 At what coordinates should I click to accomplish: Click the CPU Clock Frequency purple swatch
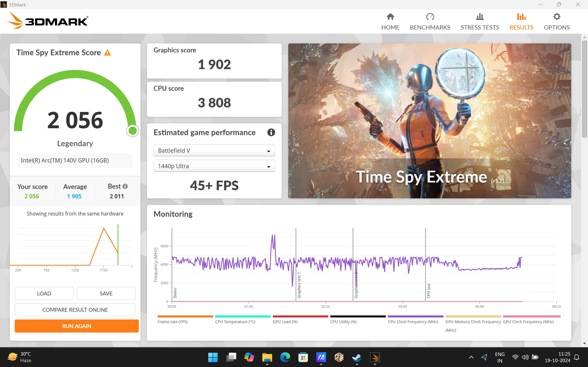[x=415, y=316]
